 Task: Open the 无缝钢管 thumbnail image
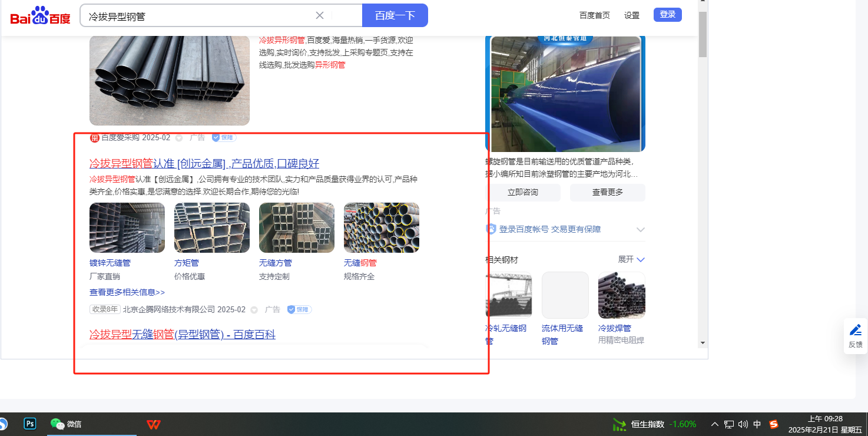pyautogui.click(x=382, y=228)
